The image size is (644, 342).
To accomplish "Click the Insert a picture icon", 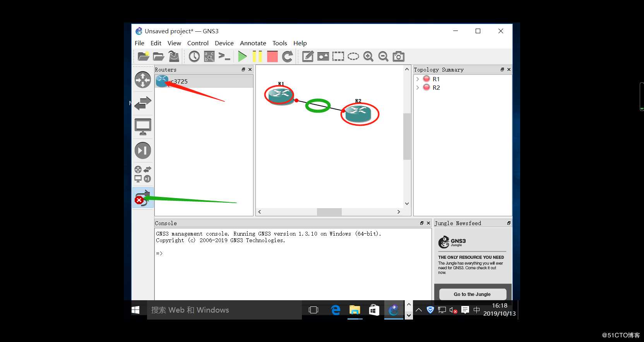I will (x=323, y=56).
